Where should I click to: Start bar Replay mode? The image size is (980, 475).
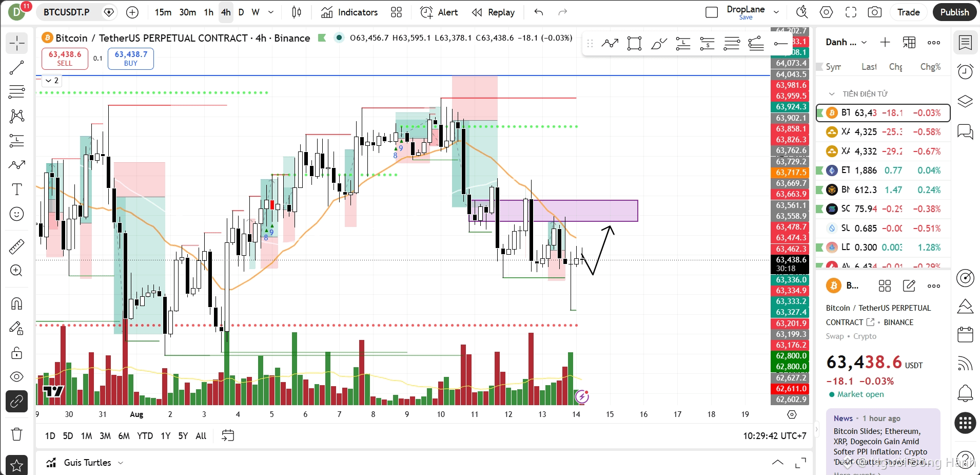pyautogui.click(x=493, y=12)
